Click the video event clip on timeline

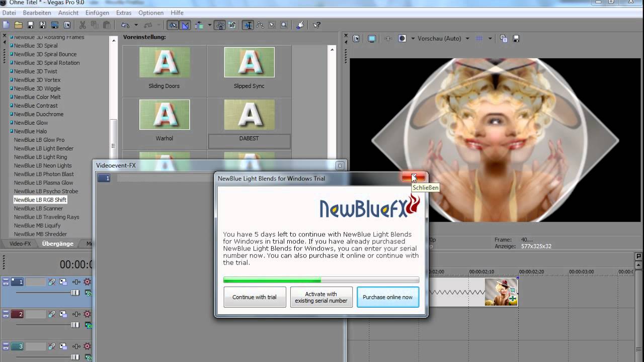(x=501, y=292)
